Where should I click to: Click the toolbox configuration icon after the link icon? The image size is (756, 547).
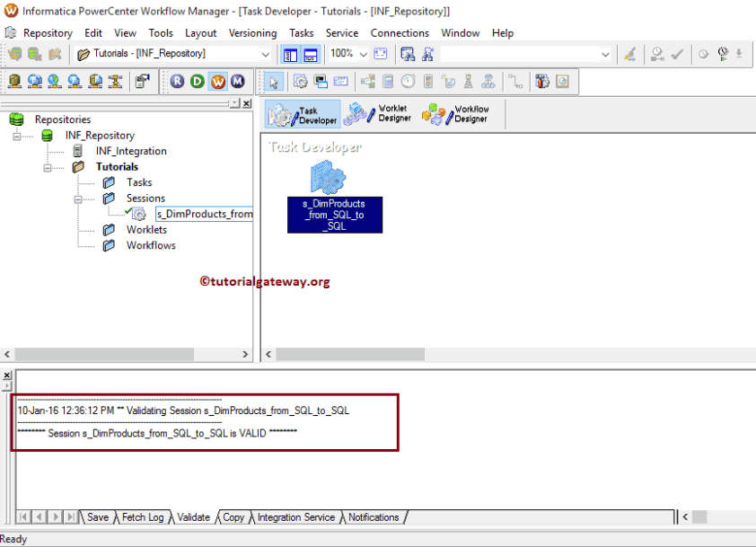542,82
